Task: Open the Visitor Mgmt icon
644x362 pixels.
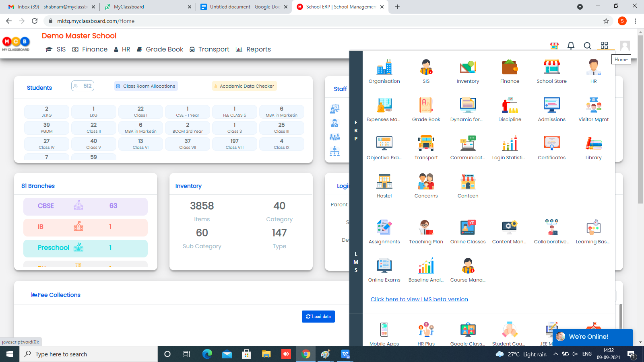Action: point(593,105)
